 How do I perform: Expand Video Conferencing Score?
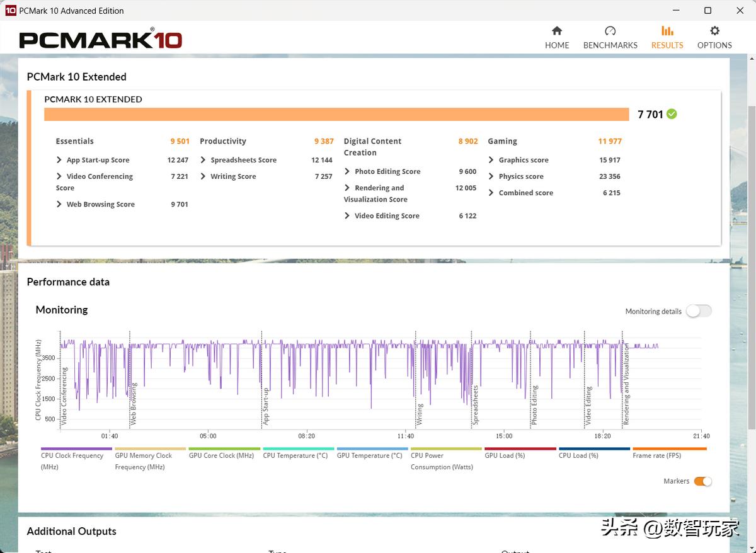click(59, 176)
